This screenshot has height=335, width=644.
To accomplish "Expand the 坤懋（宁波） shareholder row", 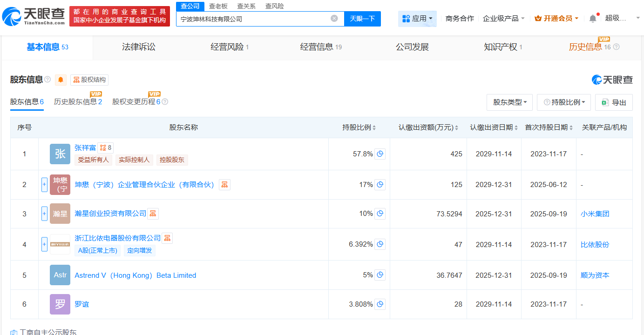I will (x=43, y=184).
